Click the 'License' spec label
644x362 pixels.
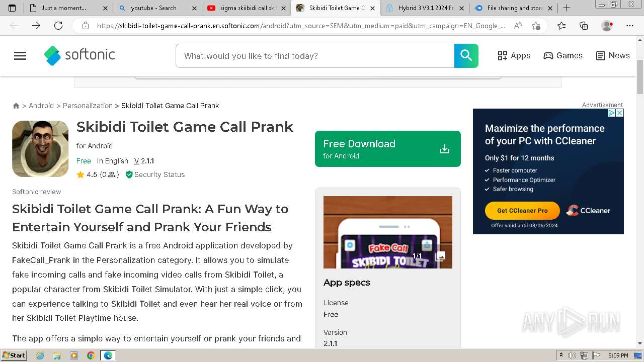click(x=336, y=303)
